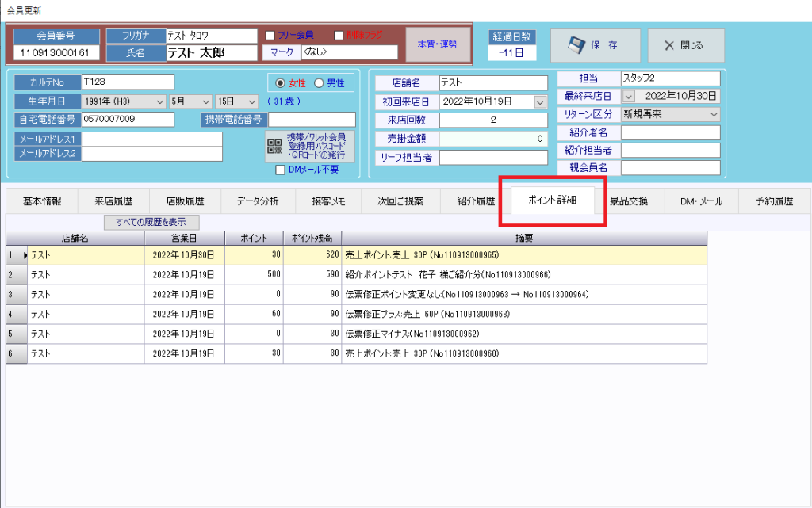This screenshot has width=812, height=508.
Task: Tick the DMメール不要 checkbox
Action: [279, 170]
